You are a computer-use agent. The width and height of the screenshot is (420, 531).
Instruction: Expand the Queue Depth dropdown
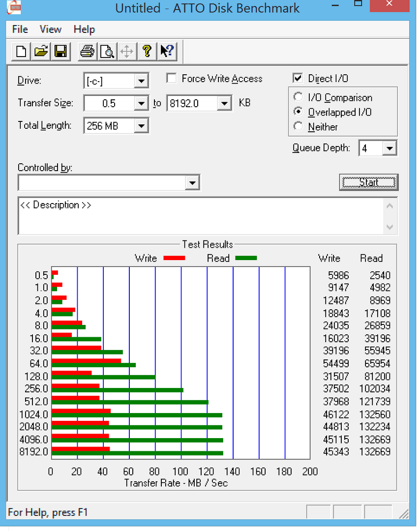coord(390,148)
